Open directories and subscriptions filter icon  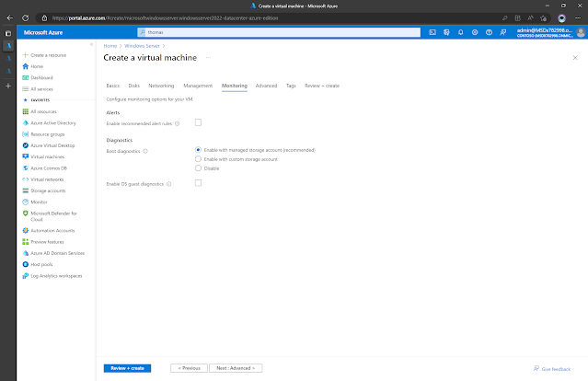(x=446, y=32)
